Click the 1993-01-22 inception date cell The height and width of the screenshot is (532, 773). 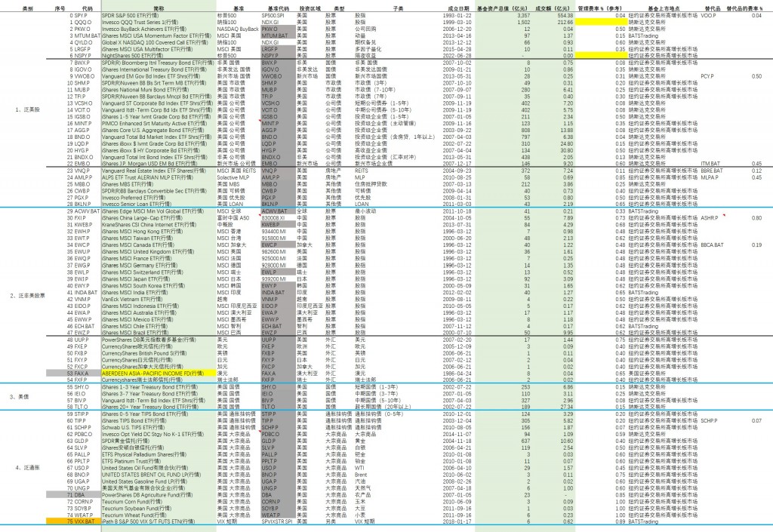pyautogui.click(x=457, y=15)
